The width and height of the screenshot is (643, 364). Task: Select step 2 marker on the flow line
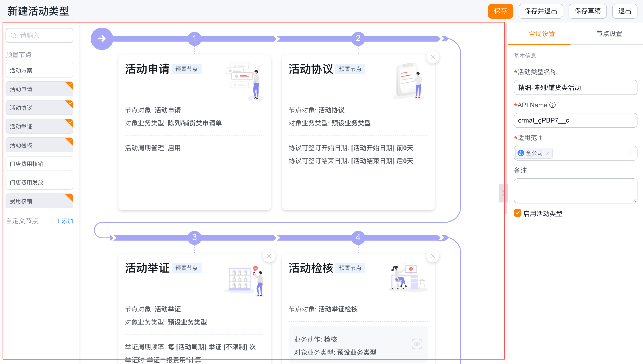[358, 38]
